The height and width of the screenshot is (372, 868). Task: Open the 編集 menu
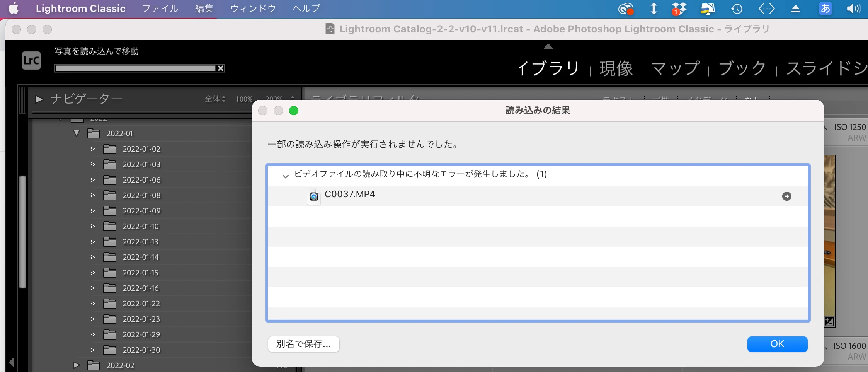pyautogui.click(x=204, y=9)
